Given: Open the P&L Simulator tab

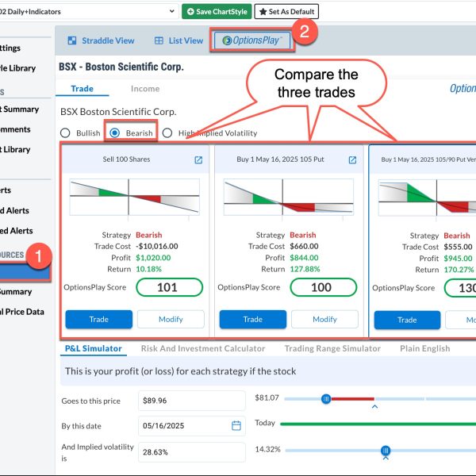Looking at the screenshot, I should pyautogui.click(x=93, y=348).
